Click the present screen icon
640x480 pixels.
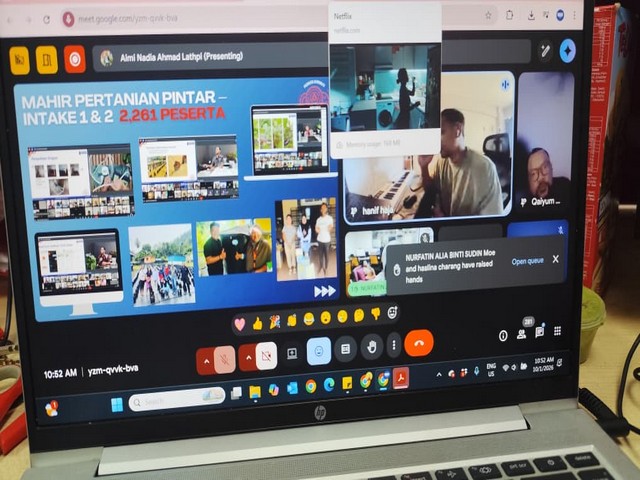(x=292, y=353)
